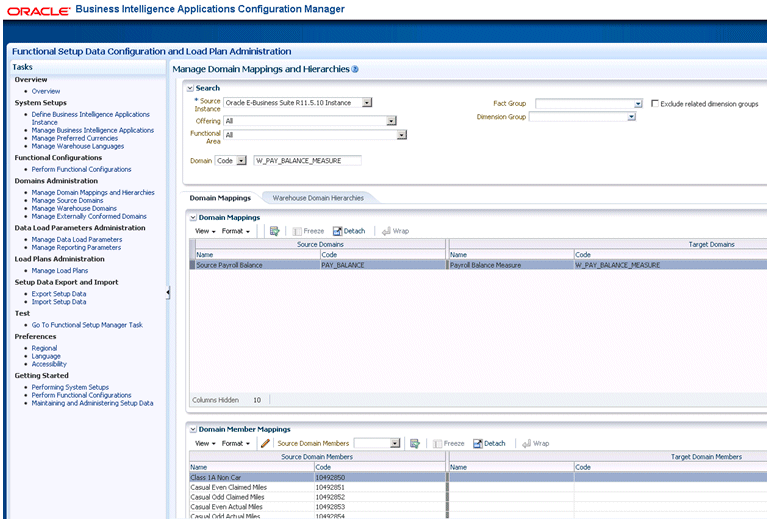Open Go To Functional Setup Manager Task link

tap(87, 325)
